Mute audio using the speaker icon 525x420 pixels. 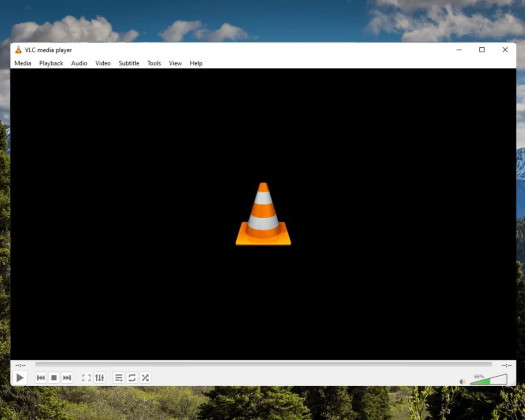point(462,381)
